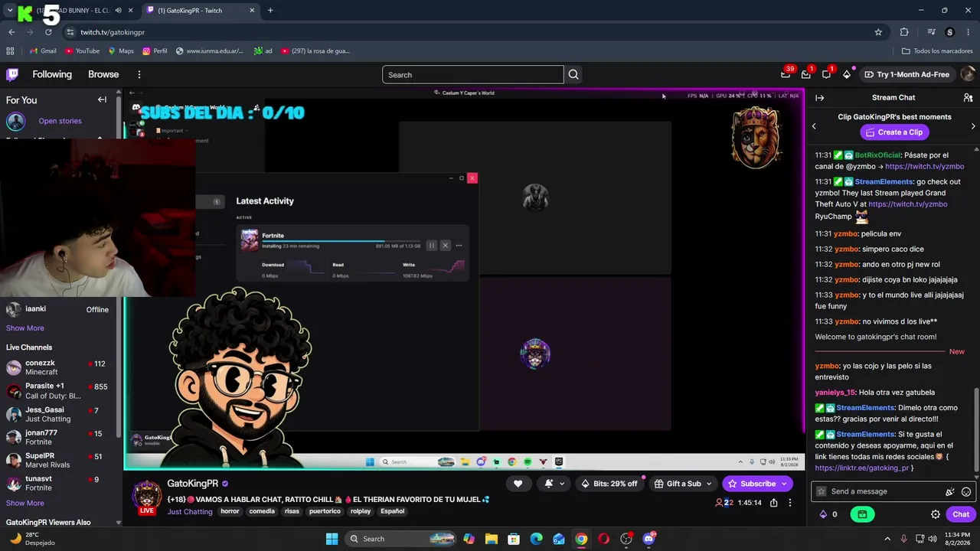Open Windows Start menu
Image resolution: width=980 pixels, height=551 pixels.
(x=332, y=539)
